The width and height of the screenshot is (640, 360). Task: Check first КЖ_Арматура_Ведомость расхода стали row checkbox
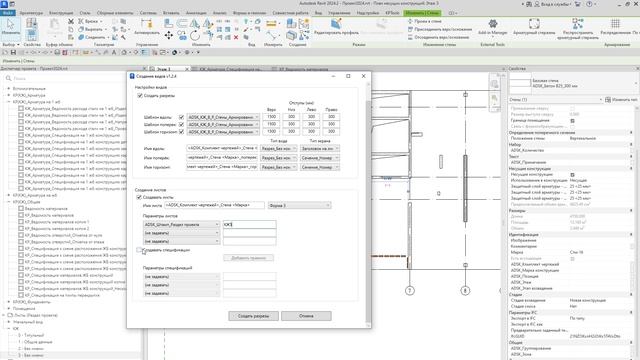point(21,109)
